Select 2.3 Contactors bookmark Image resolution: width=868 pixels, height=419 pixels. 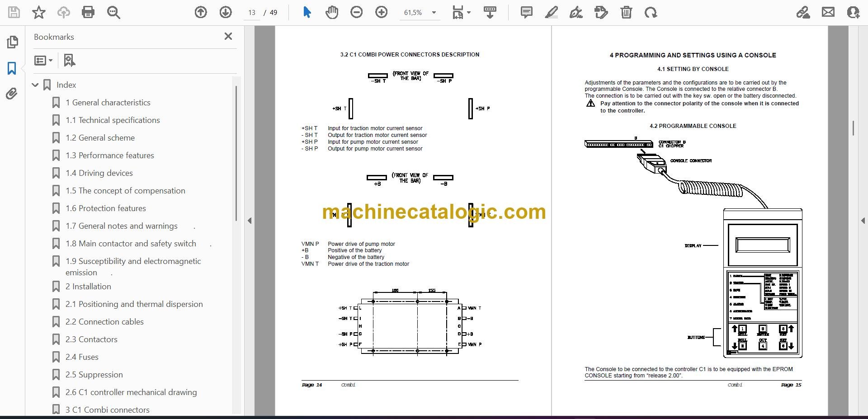point(91,339)
